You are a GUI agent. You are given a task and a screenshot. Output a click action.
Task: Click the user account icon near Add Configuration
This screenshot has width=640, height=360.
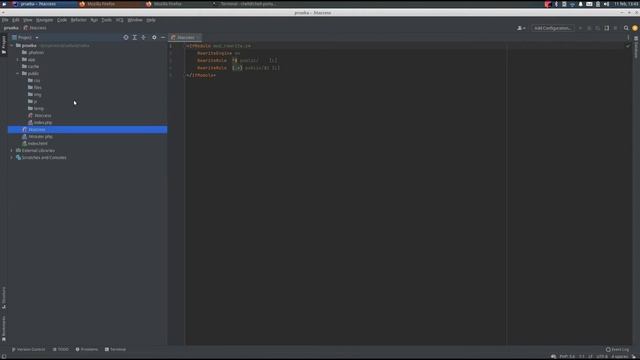tap(521, 28)
